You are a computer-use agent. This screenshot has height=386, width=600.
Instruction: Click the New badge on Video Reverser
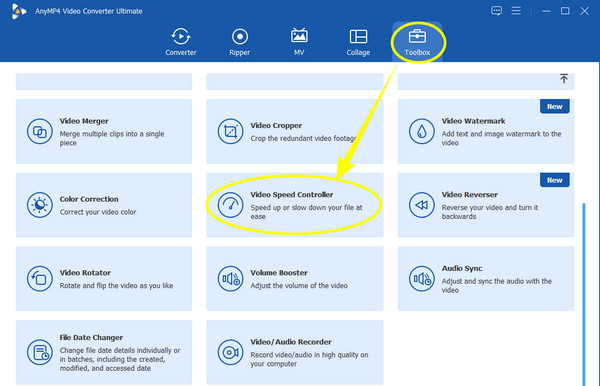click(554, 180)
